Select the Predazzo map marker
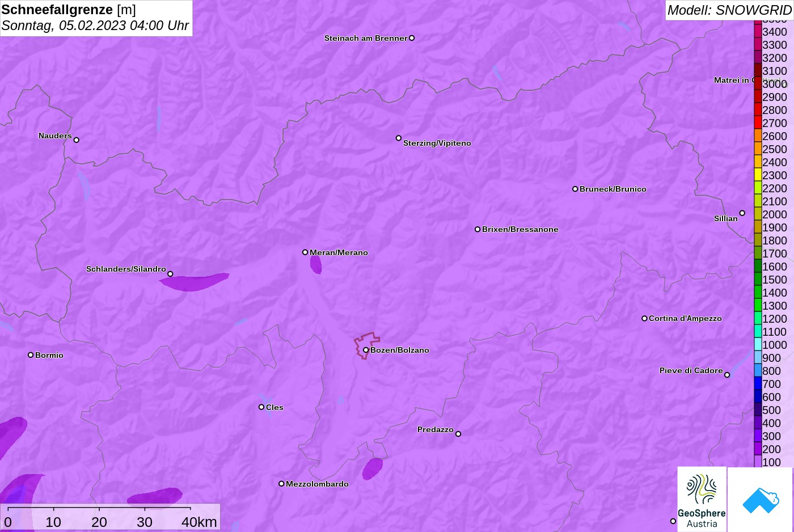This screenshot has height=532, width=794. [458, 434]
